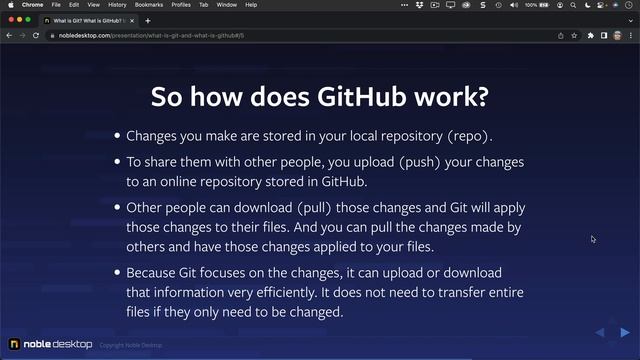Open Chrome's three-dot menu
This screenshot has height=360, width=640.
631,36
